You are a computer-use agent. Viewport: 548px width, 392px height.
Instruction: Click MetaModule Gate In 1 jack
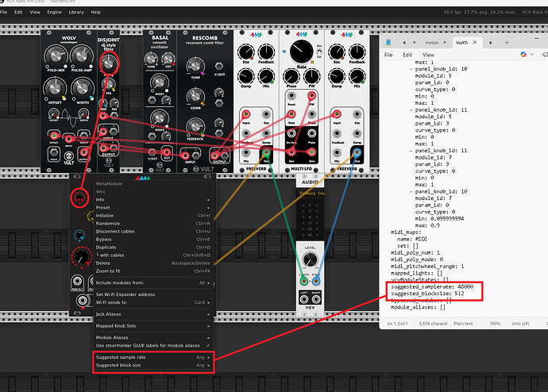point(77,282)
